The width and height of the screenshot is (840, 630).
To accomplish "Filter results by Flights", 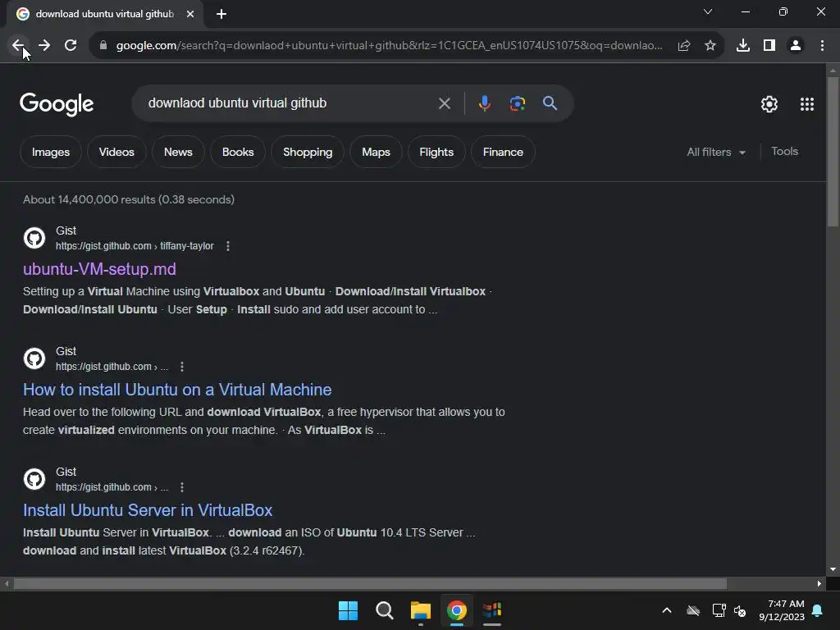I will [436, 152].
